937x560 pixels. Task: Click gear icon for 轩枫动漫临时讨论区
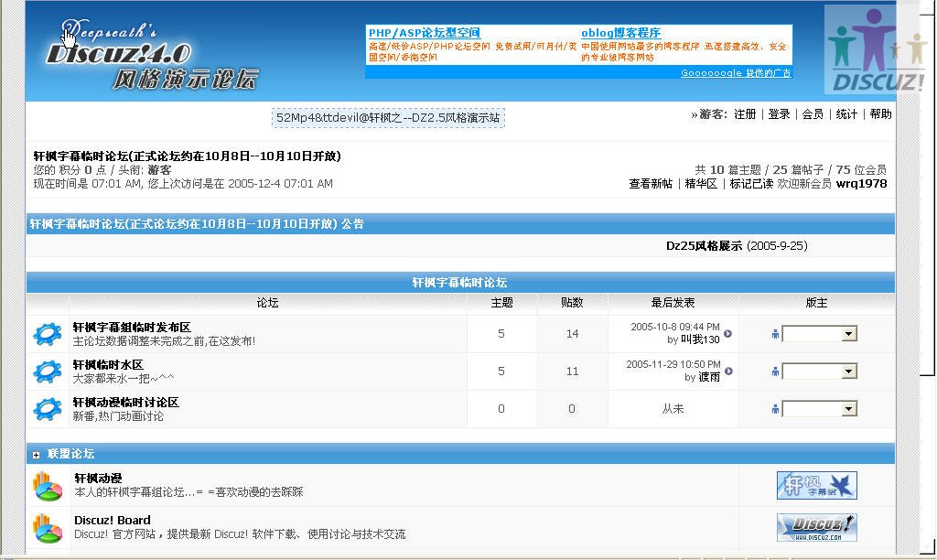click(x=48, y=409)
